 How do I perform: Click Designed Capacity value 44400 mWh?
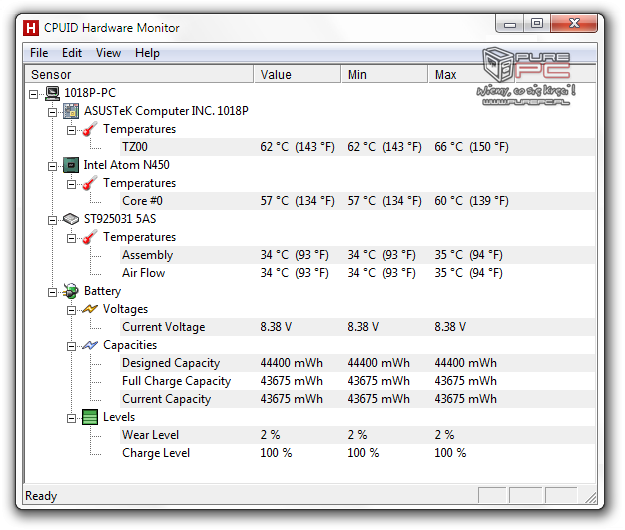pos(292,363)
